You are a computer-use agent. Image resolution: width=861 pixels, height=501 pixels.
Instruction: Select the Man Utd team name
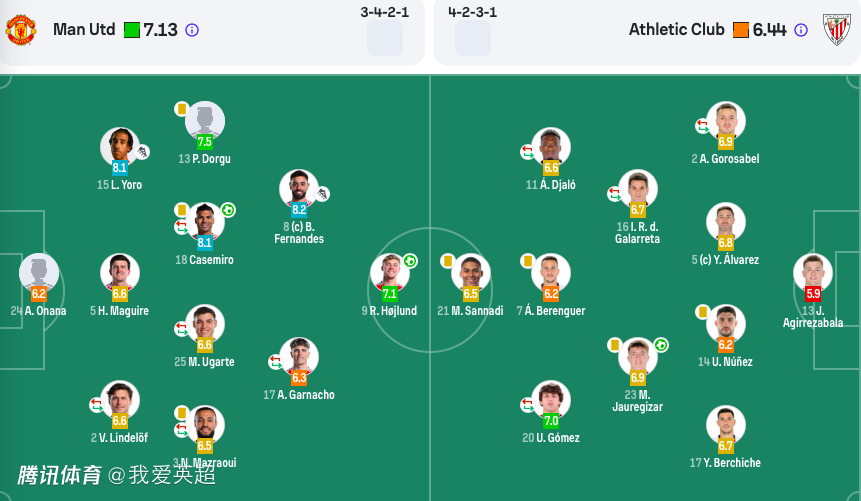pos(84,30)
